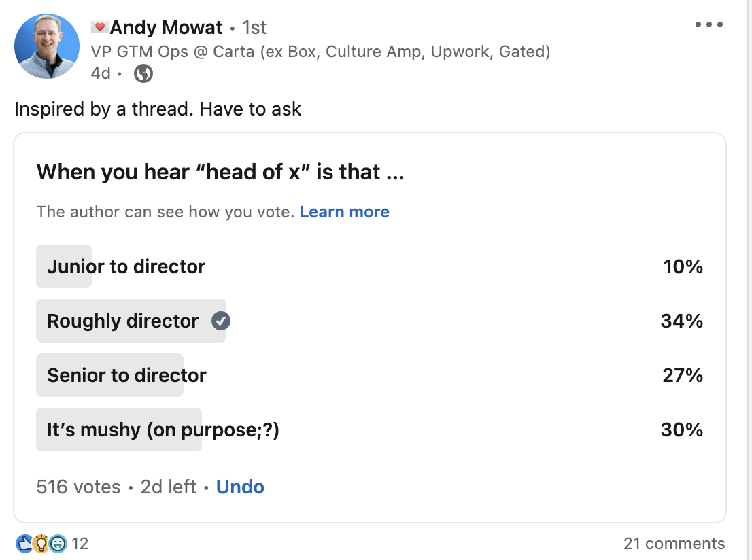Click the poll question heading
Viewport: 752px width, 560px height.
(220, 172)
